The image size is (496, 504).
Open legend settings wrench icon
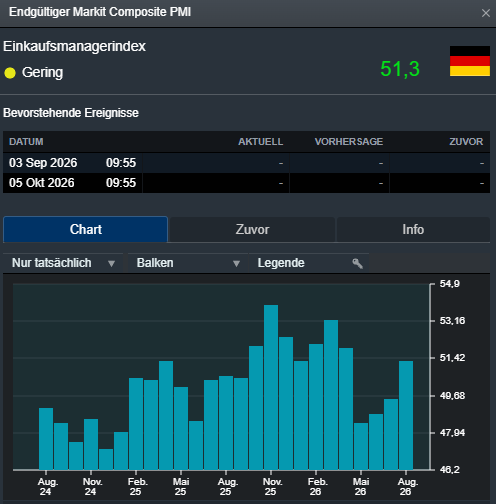[x=357, y=263]
